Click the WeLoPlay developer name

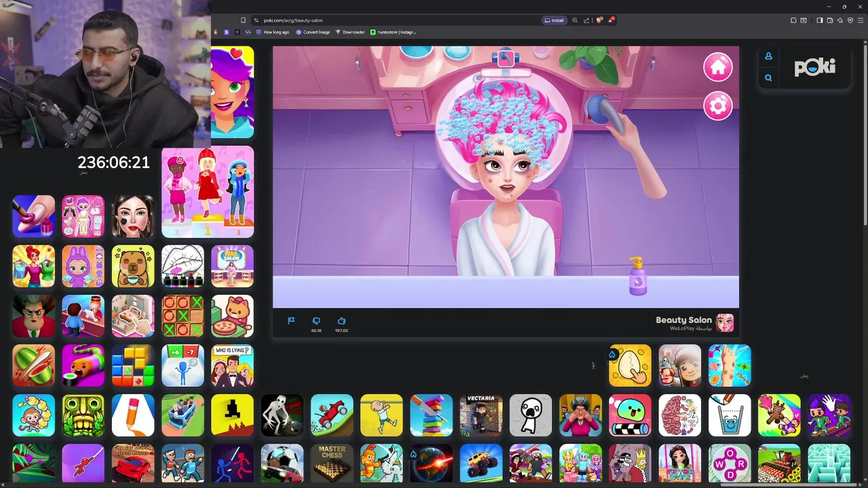(682, 329)
